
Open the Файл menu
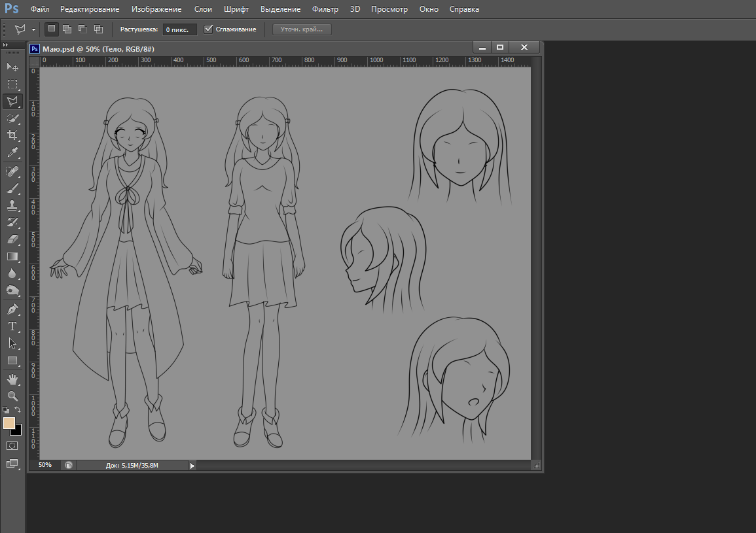coord(40,9)
